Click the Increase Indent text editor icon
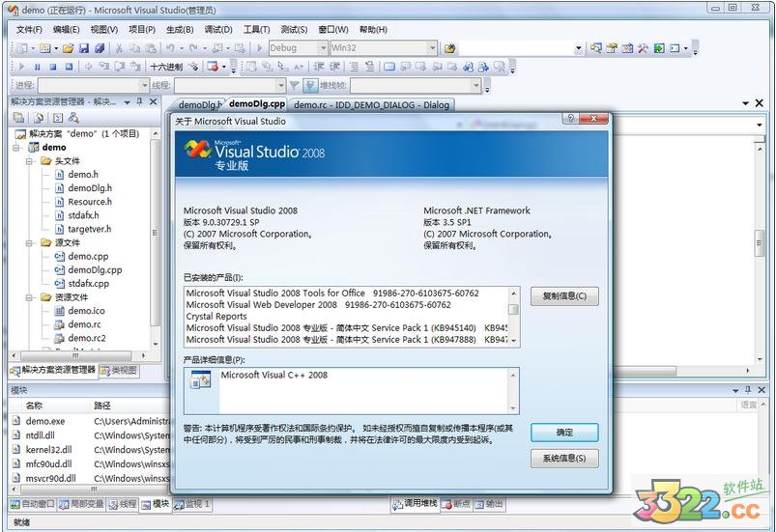This screenshot has height=532, width=776. coord(335,67)
